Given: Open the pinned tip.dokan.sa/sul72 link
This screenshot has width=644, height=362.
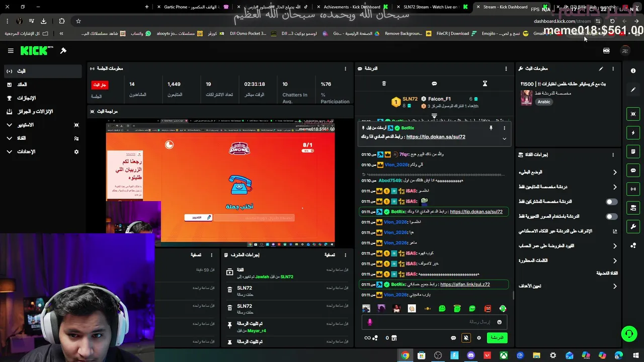Looking at the screenshot, I should (x=436, y=137).
